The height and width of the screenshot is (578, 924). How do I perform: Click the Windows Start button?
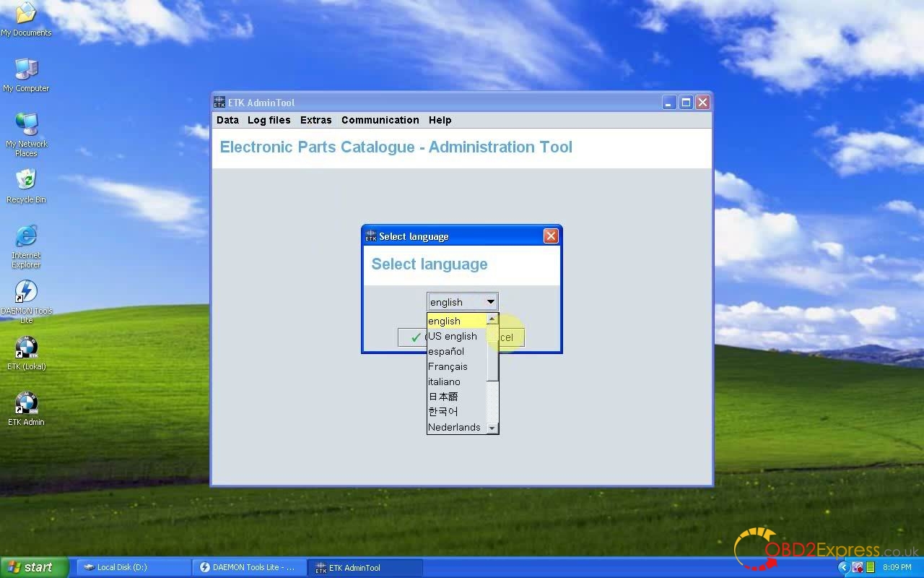[32, 567]
